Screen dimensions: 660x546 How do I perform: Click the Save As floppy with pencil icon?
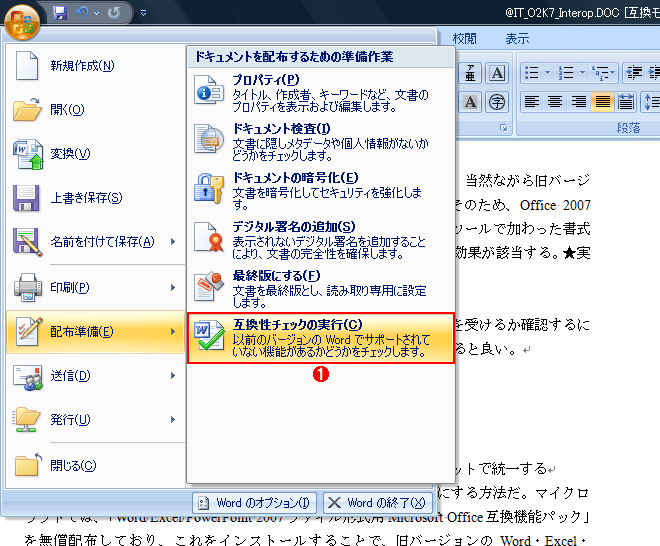(x=27, y=242)
